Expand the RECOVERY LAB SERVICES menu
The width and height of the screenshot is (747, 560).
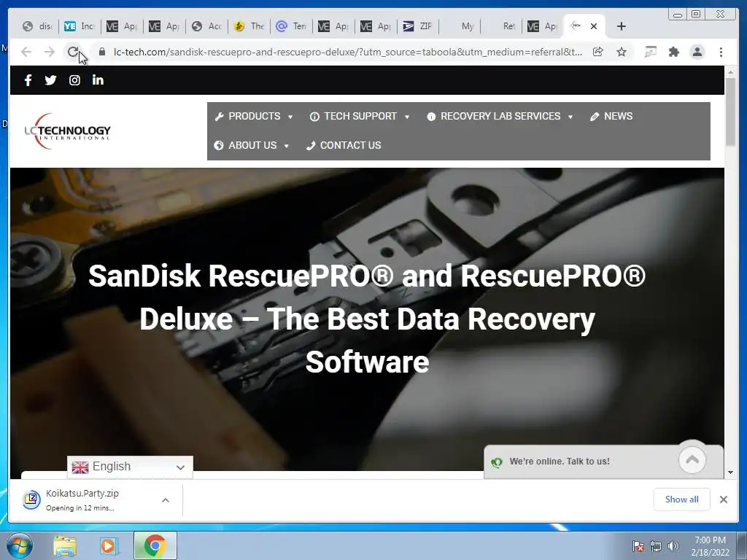coord(500,116)
